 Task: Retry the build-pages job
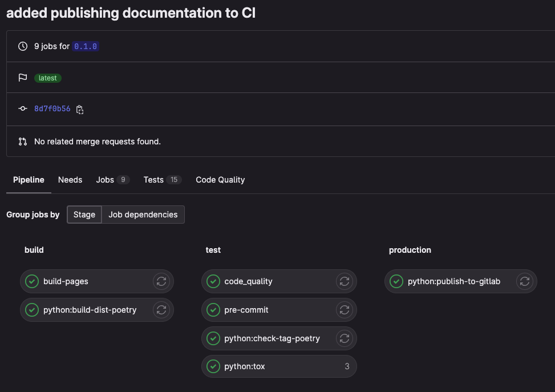click(x=161, y=281)
